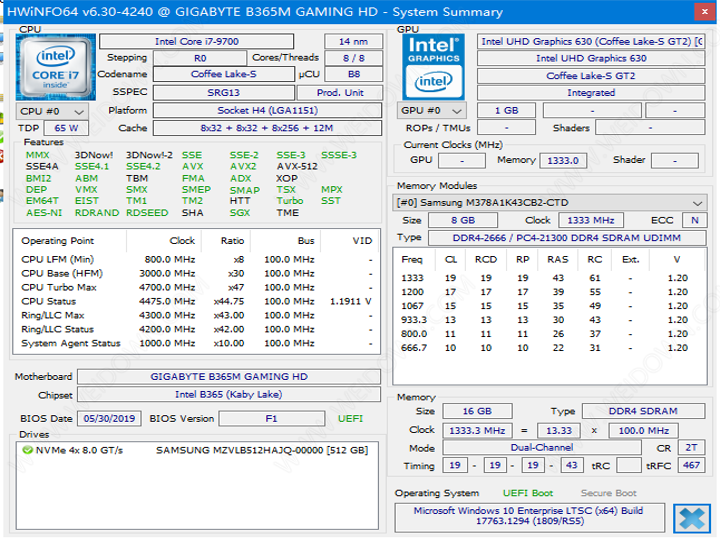
Task: Click the Ring/LLC Status row
Action: (x=196, y=330)
